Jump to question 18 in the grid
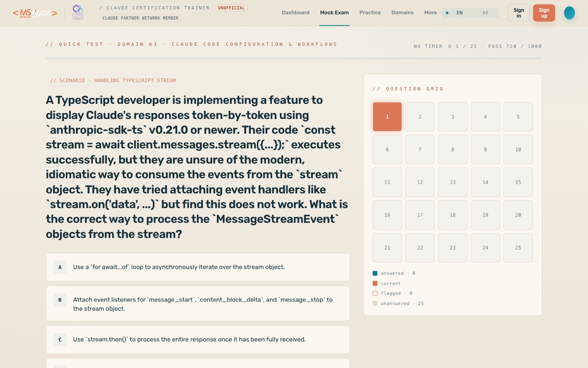 click(x=453, y=215)
